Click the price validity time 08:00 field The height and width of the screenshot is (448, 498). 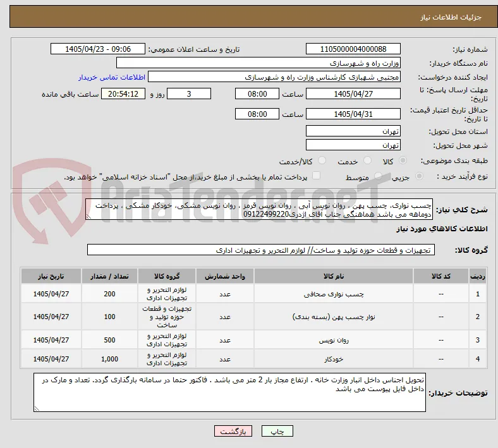pos(257,114)
